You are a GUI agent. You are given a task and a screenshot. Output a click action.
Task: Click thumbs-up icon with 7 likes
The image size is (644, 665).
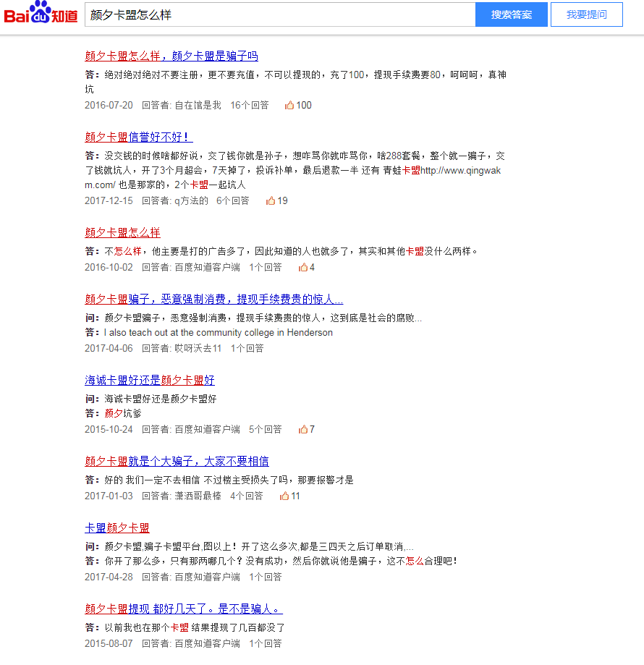point(302,429)
